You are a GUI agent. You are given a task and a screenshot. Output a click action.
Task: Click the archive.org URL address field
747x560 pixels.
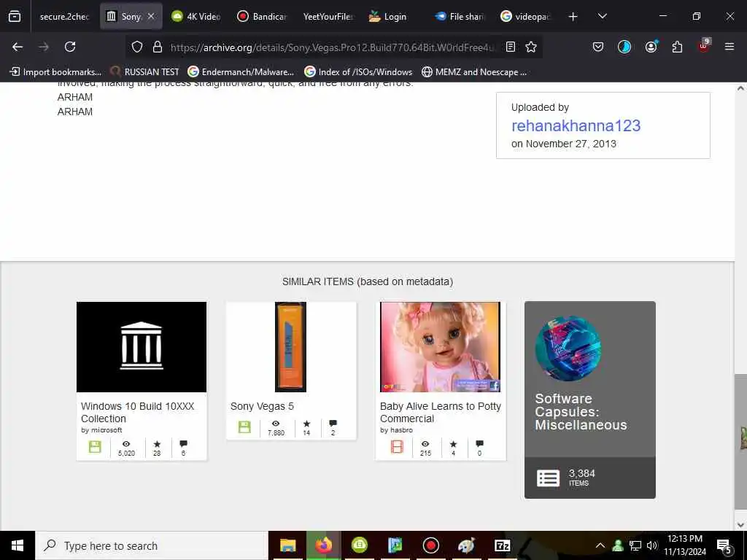[x=333, y=47]
